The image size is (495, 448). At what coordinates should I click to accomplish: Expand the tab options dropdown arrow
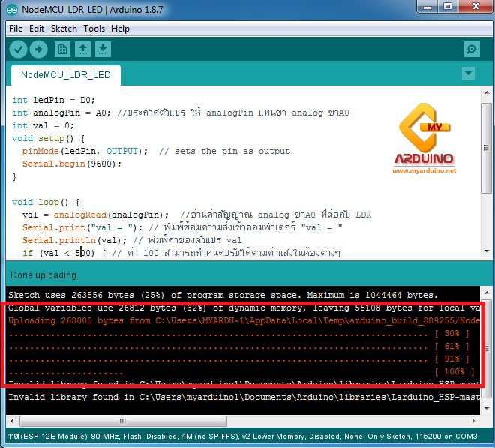(469, 74)
